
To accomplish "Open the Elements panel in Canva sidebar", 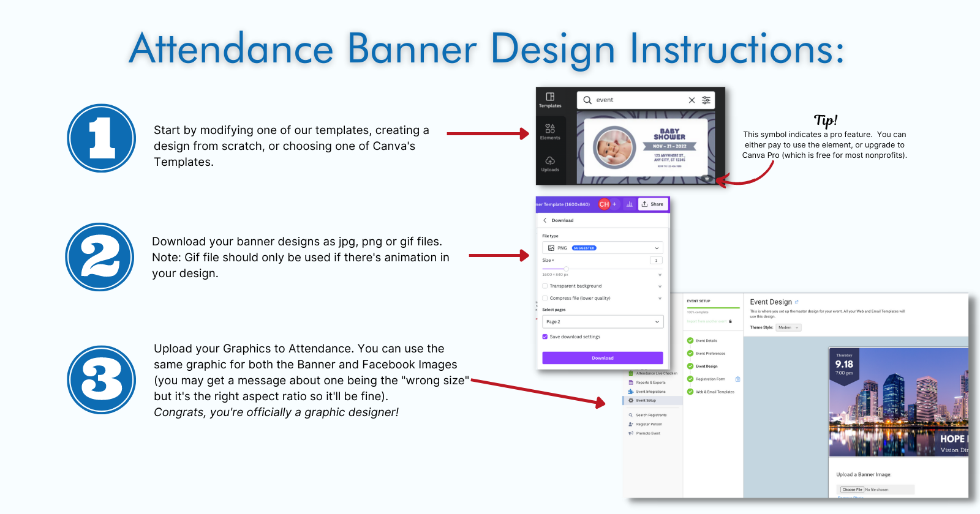I will [x=550, y=132].
